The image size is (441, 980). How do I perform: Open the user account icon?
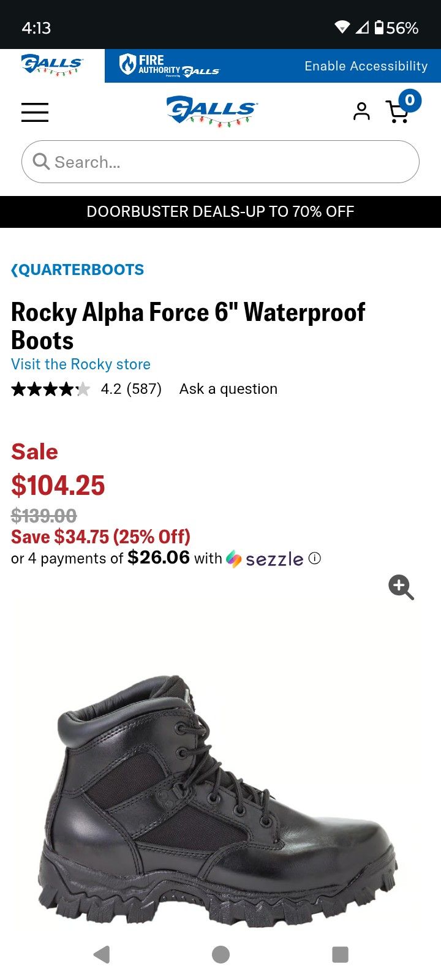click(x=362, y=111)
